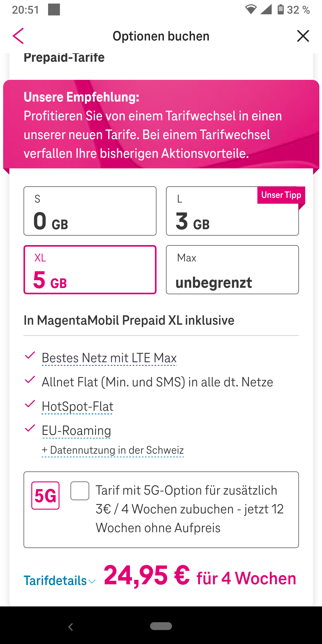Click the Wi-Fi status icon
Image resolution: width=322 pixels, height=644 pixels.
pyautogui.click(x=251, y=9)
